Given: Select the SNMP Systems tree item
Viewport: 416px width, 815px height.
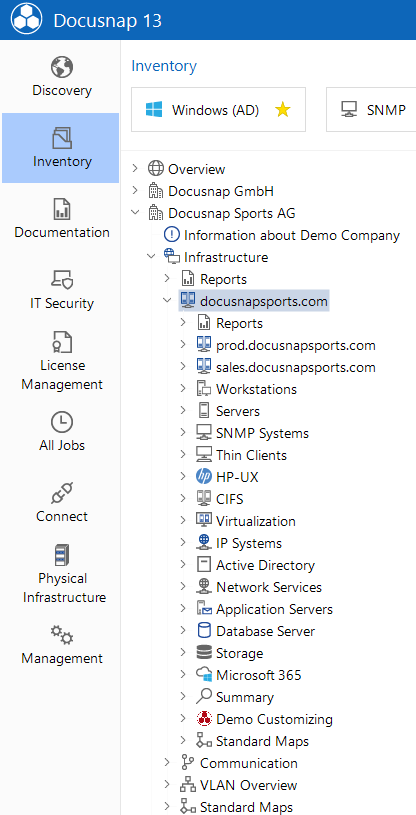Looking at the screenshot, I should 263,433.
